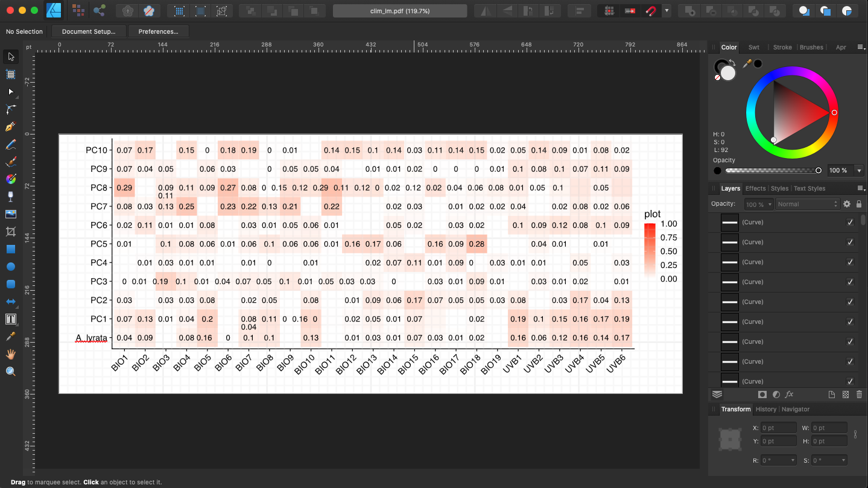Click the Mask Layer icon in Layers panel
868x488 pixels.
click(762, 395)
